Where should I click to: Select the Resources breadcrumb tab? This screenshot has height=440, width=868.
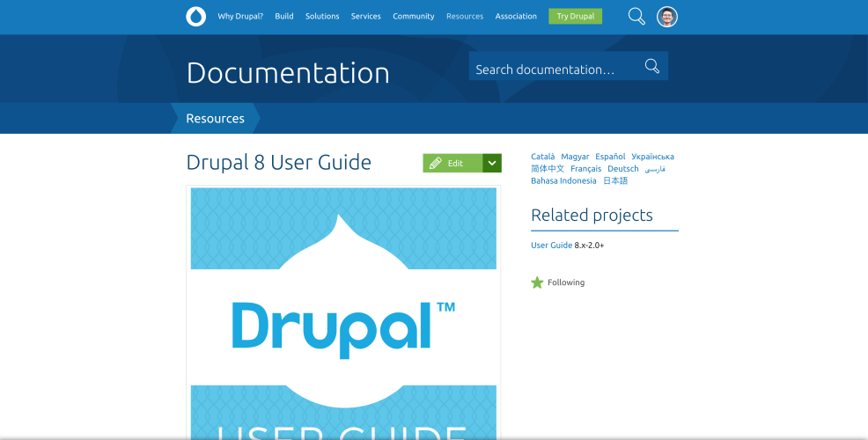click(x=215, y=118)
